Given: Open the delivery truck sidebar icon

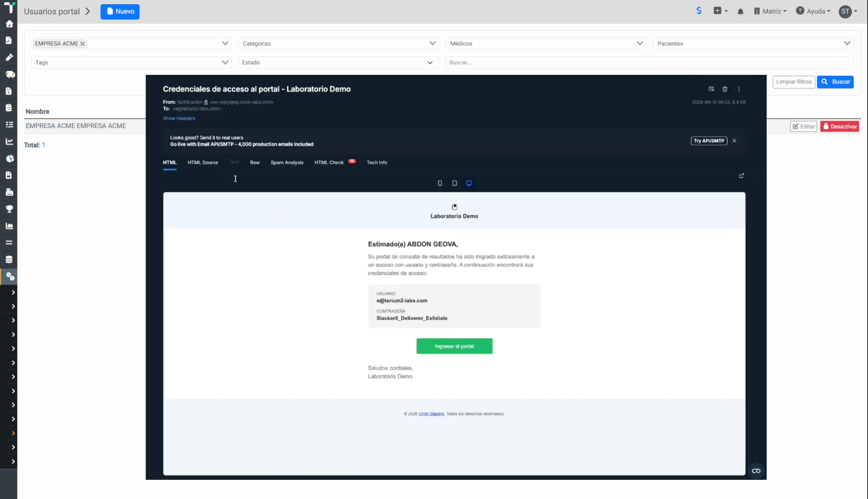Looking at the screenshot, I should (10, 74).
